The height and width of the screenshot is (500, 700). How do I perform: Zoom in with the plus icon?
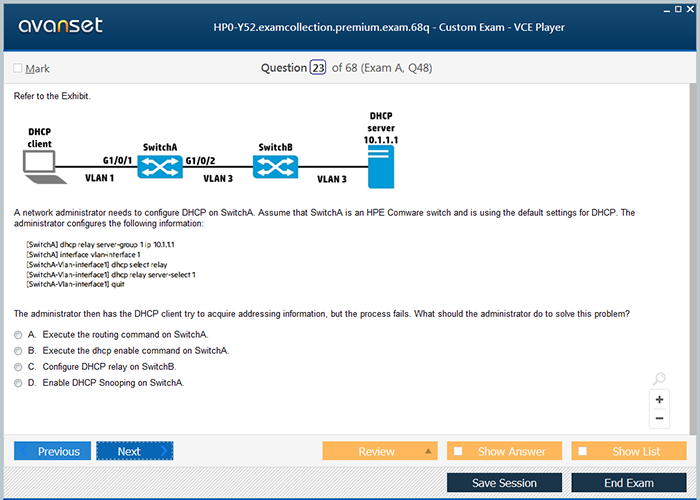[659, 399]
